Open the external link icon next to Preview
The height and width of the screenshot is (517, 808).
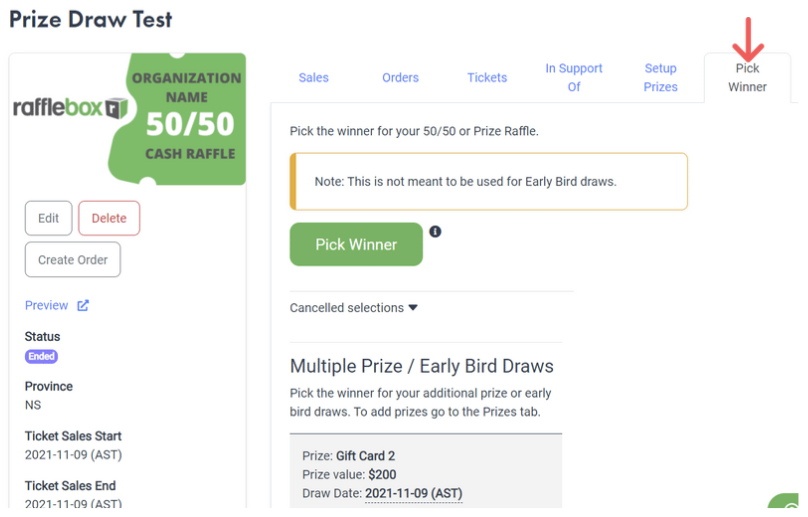tap(83, 305)
